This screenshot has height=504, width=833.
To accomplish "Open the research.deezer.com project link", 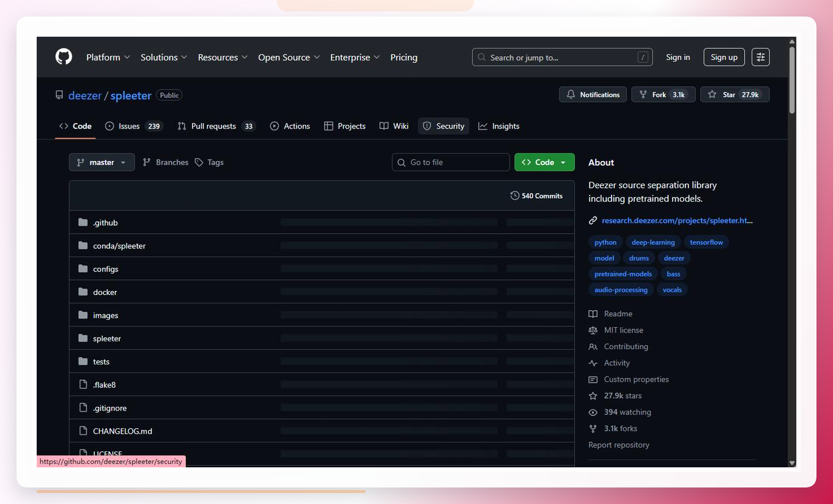I will [x=677, y=220].
